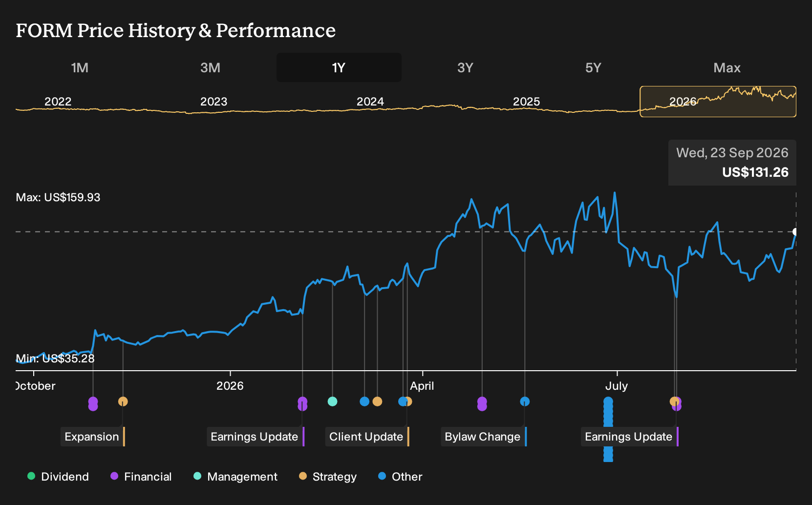The width and height of the screenshot is (812, 505).
Task: Click the purple dots just after April
Action: click(482, 404)
